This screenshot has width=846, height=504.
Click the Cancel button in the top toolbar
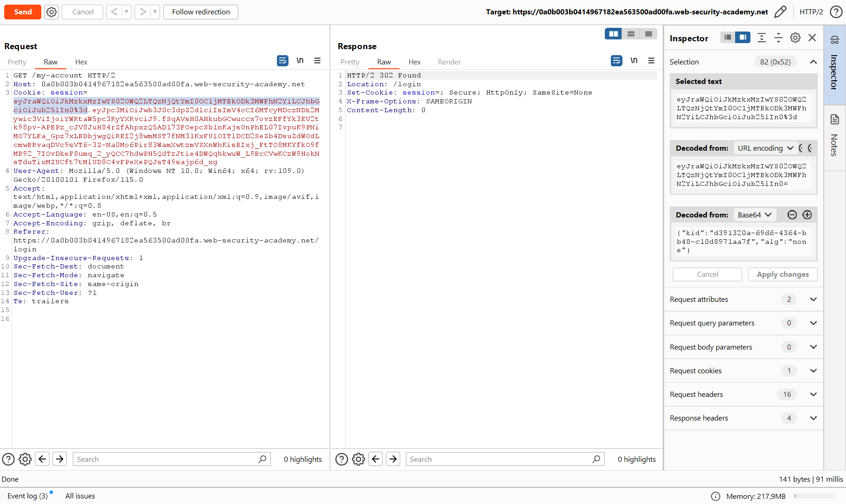coord(83,12)
